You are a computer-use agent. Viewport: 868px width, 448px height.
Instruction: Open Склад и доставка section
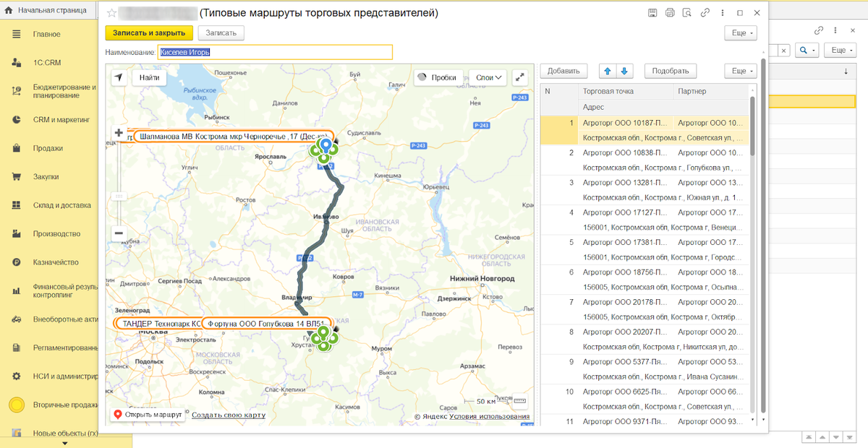pos(61,205)
